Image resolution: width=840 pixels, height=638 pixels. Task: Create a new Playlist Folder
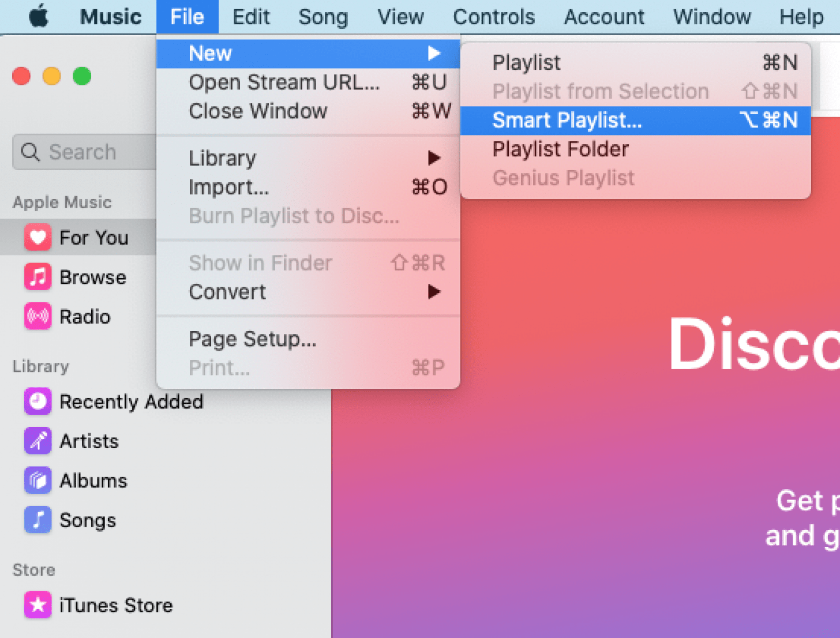(560, 149)
